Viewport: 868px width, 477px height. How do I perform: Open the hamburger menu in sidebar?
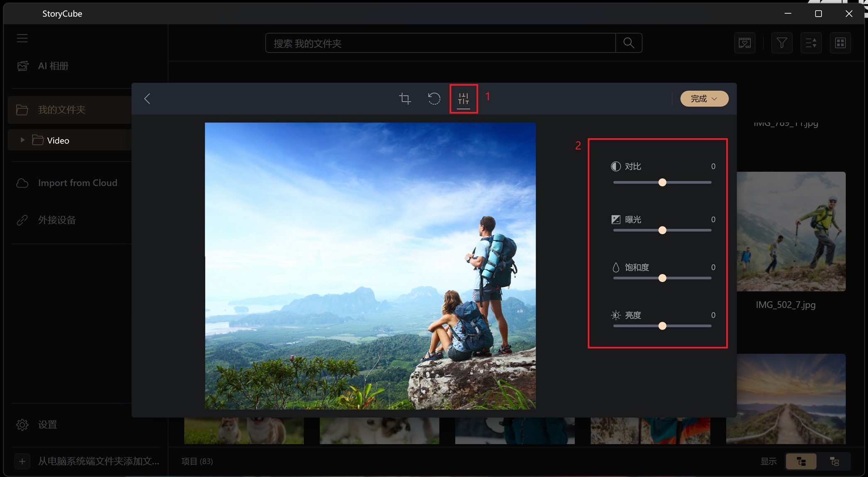[22, 38]
